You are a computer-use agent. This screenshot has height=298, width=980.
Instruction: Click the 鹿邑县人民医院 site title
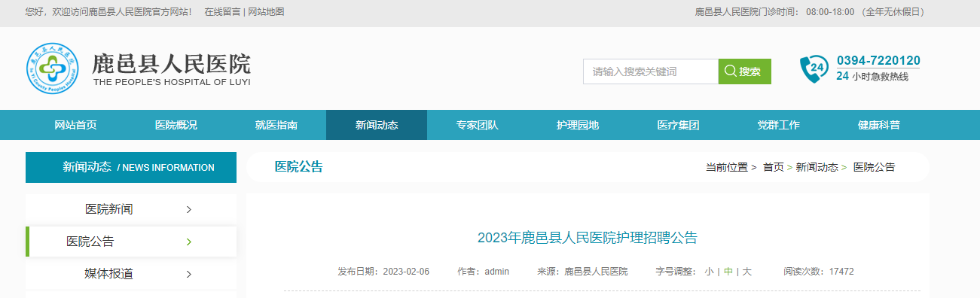[172, 63]
